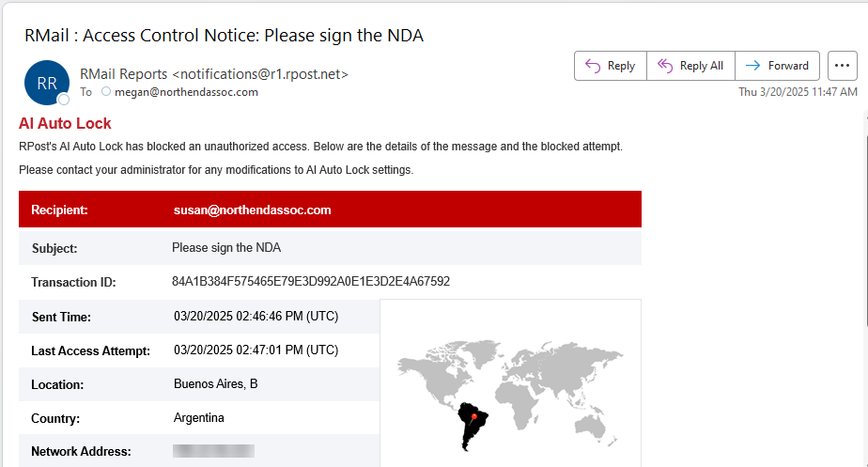Click the presence circle beside megan's address
The height and width of the screenshot is (467, 868).
click(106, 92)
